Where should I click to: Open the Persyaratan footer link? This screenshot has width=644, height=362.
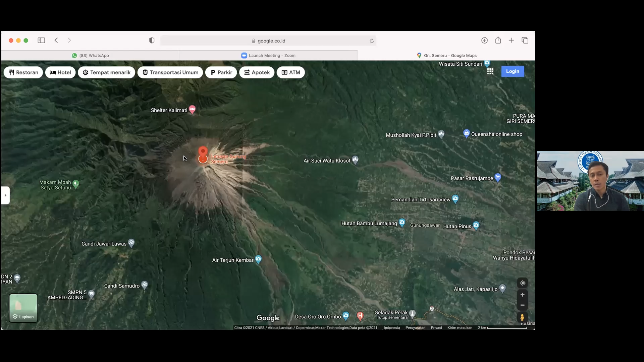[415, 328]
